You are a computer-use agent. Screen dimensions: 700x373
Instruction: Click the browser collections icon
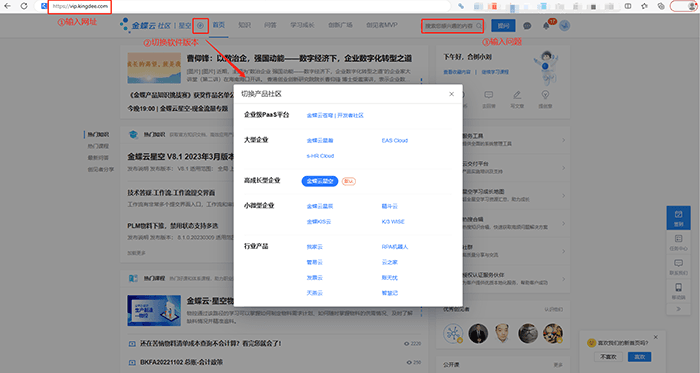coord(661,6)
